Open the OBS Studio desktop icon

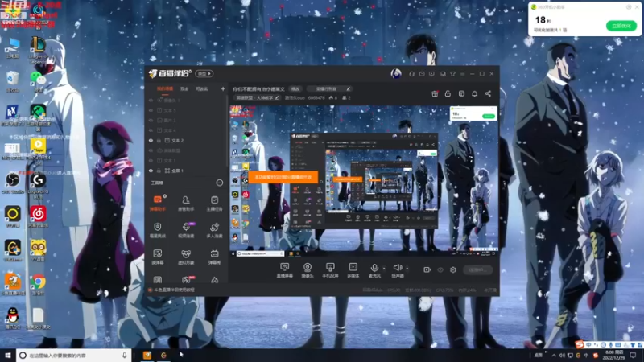[x=13, y=183]
